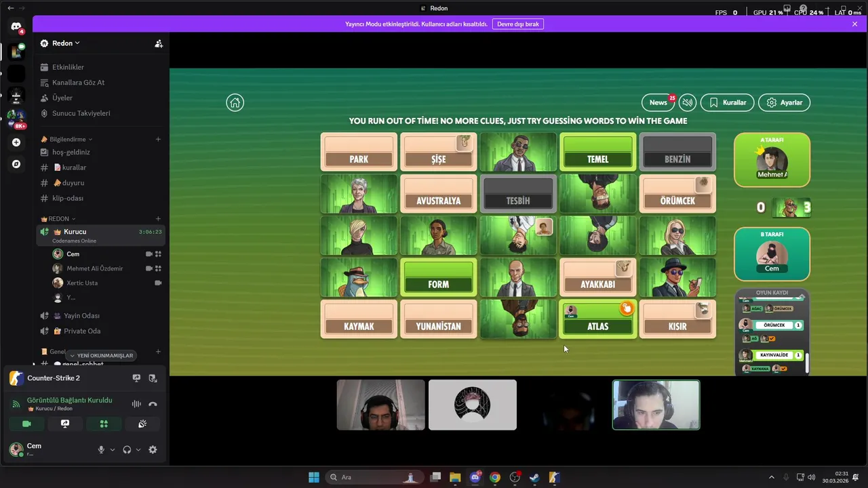Image resolution: width=868 pixels, height=488 pixels.
Task: Select the YUNANİSTAN word card
Action: click(x=439, y=319)
